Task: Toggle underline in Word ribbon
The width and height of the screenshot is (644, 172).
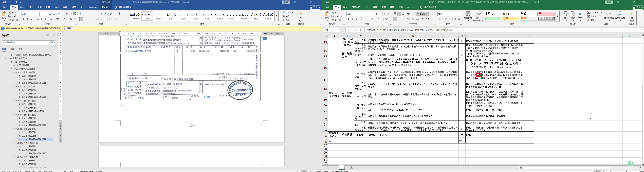Action: click(31, 19)
